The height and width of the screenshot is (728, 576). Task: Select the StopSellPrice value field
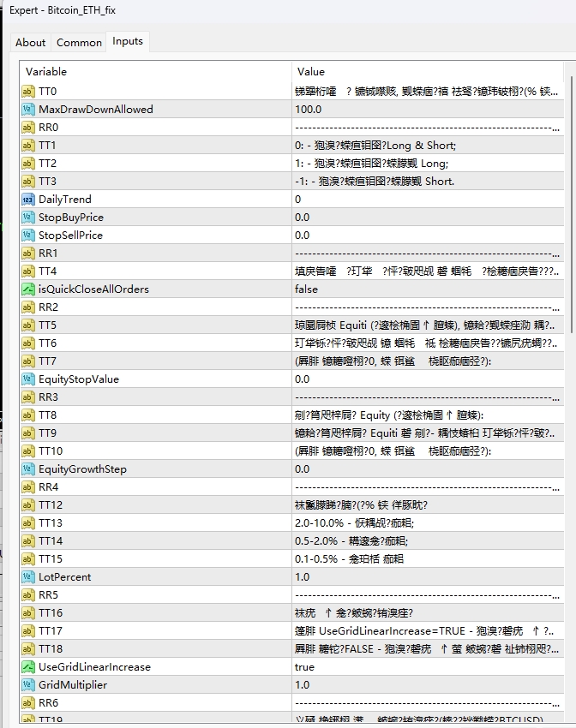pyautogui.click(x=428, y=236)
